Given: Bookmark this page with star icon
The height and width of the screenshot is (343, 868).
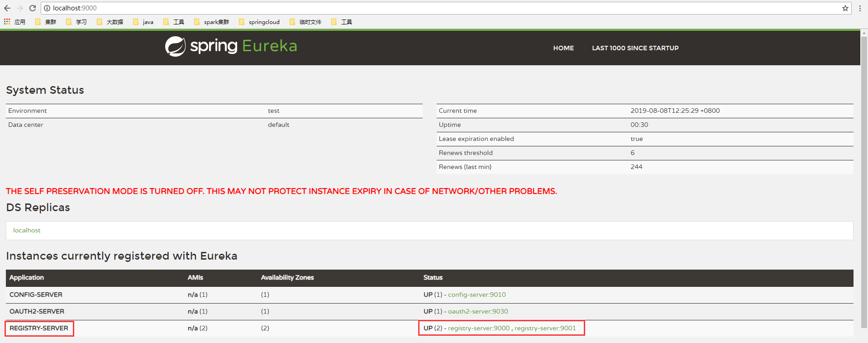Looking at the screenshot, I should point(845,8).
